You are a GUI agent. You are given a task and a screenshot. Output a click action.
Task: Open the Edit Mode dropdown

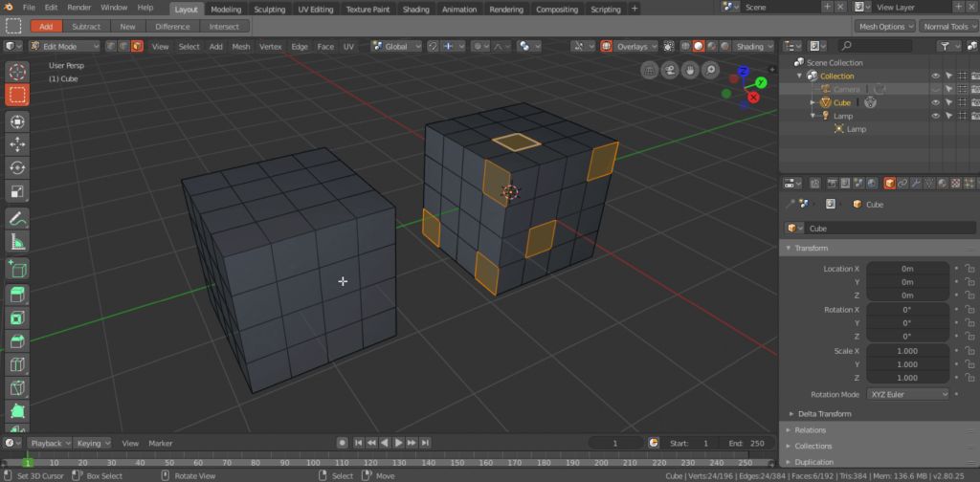(x=65, y=46)
